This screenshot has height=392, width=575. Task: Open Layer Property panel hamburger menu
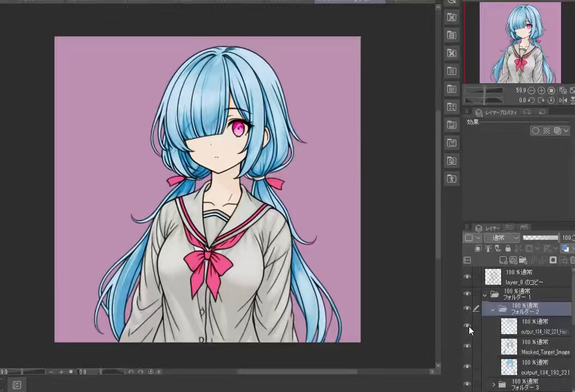[x=467, y=112]
